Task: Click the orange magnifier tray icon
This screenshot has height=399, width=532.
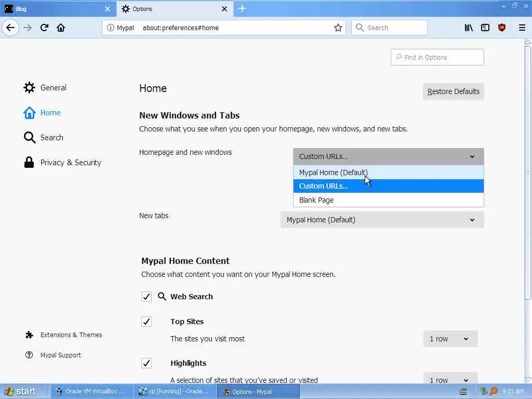Action: (494, 392)
